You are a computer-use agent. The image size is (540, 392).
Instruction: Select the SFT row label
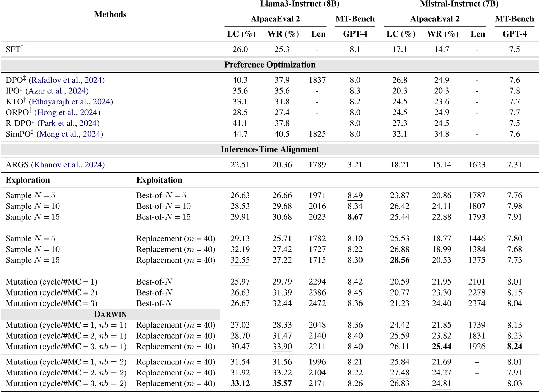[14, 49]
